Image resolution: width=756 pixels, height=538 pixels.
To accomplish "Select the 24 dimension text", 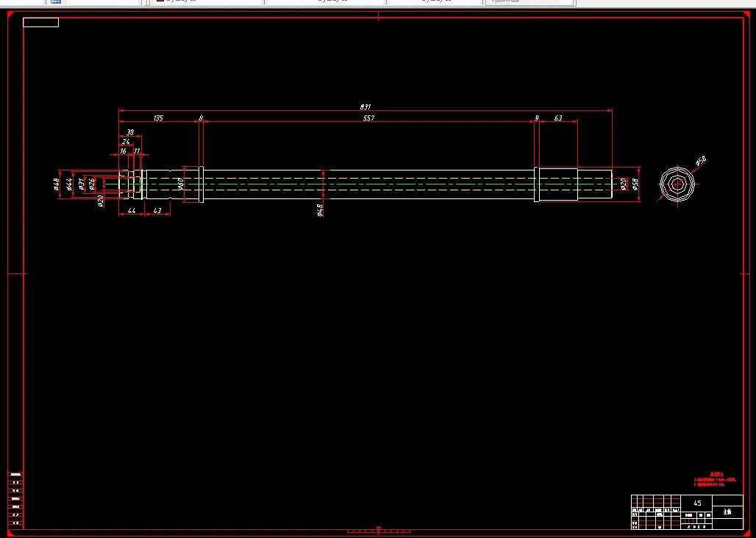I will click(x=126, y=142).
